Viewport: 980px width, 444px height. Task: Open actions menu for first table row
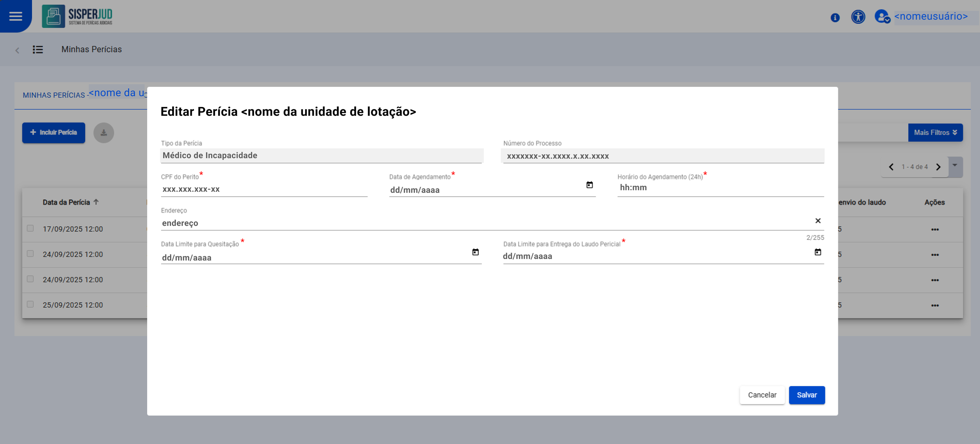click(935, 230)
